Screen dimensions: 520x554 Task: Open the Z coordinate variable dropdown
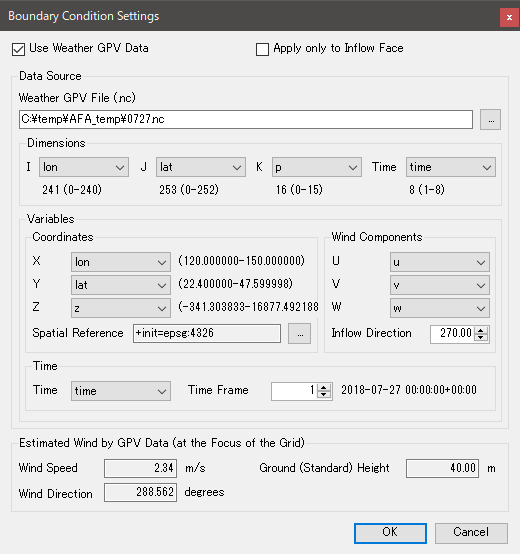[x=121, y=308]
